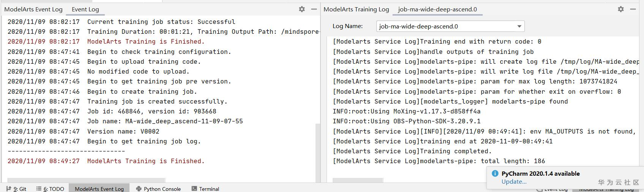Hide the ModelArts Training Log panel
The height and width of the screenshot is (192, 644).
[x=633, y=9]
